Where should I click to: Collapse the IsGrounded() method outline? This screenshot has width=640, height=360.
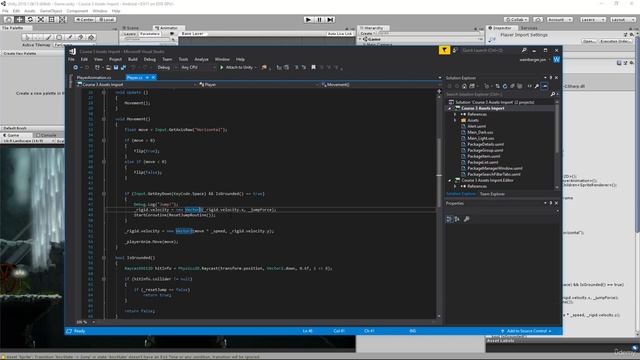[x=104, y=258]
